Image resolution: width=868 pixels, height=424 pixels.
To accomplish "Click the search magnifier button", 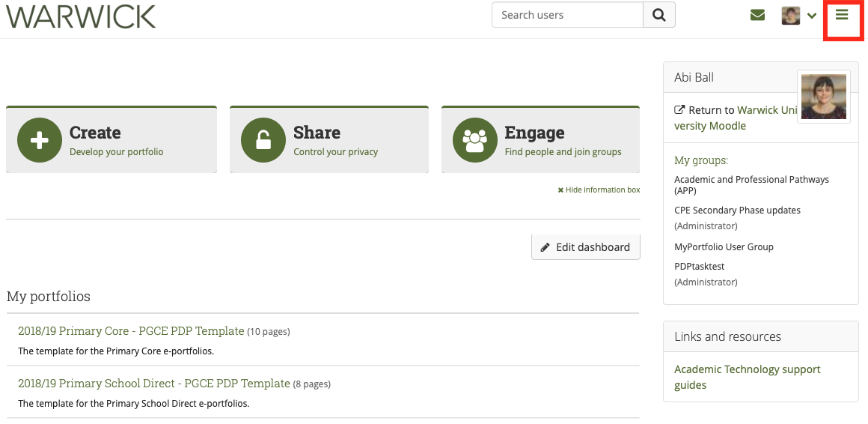I will point(659,15).
